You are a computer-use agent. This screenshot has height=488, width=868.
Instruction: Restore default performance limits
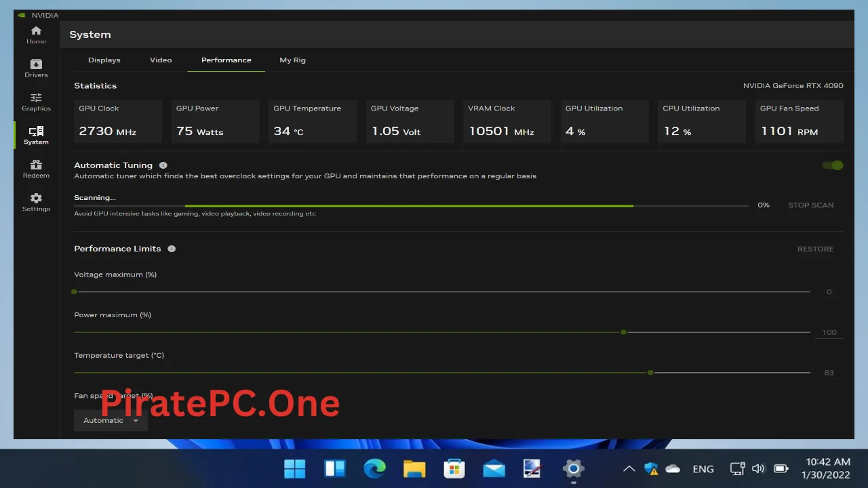click(815, 249)
